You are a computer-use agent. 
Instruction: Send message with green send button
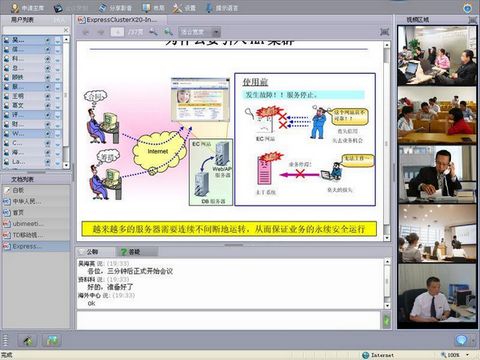tap(386, 321)
